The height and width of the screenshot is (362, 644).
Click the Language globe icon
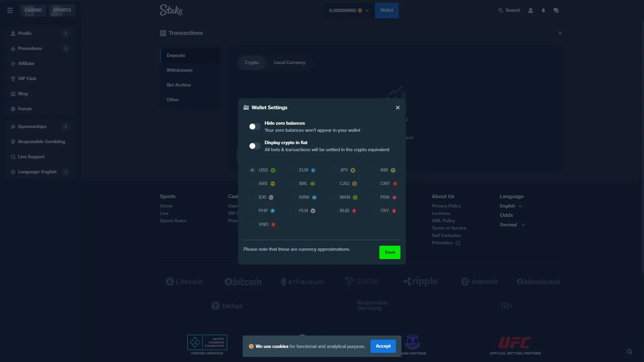[x=13, y=172]
